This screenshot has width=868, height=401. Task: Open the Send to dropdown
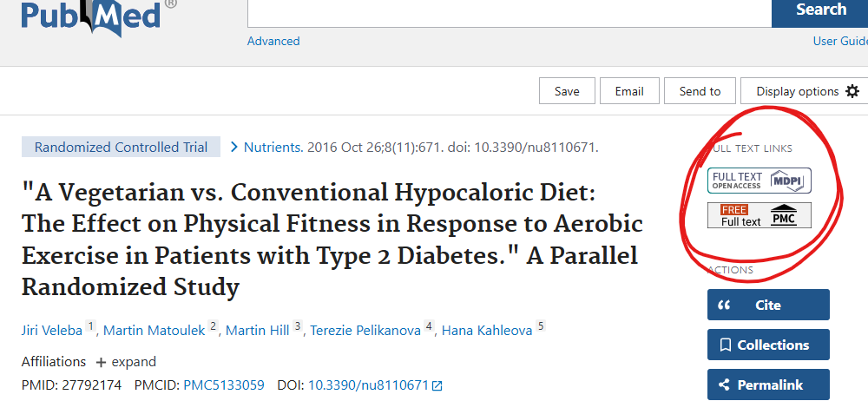[700, 91]
